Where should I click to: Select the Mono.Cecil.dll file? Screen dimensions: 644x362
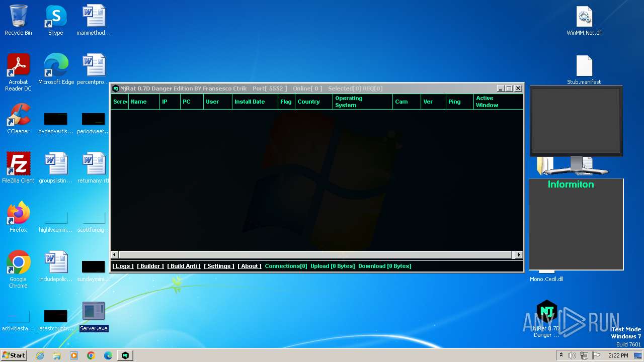tap(546, 279)
